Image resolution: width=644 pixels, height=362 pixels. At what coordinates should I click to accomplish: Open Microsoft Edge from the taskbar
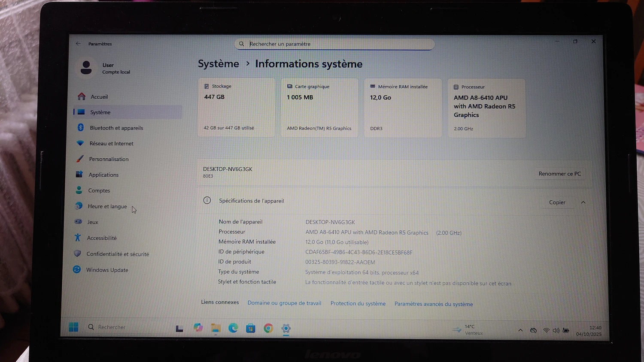pyautogui.click(x=233, y=328)
